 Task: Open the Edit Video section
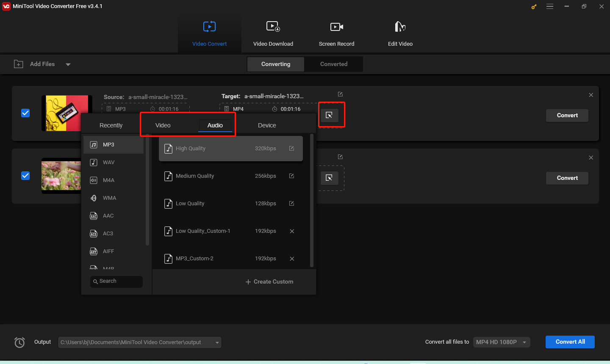pyautogui.click(x=400, y=34)
